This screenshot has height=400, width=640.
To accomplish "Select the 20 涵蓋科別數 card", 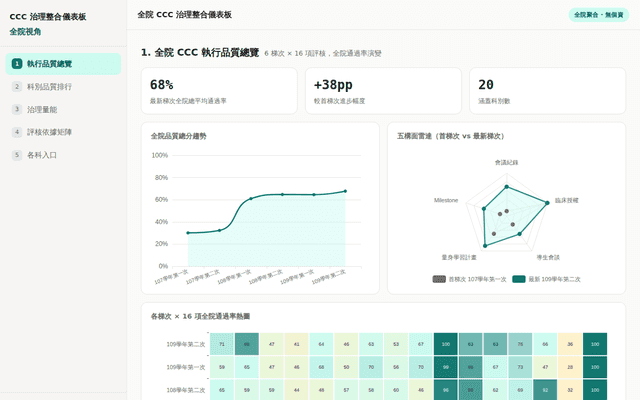I will coord(547,91).
